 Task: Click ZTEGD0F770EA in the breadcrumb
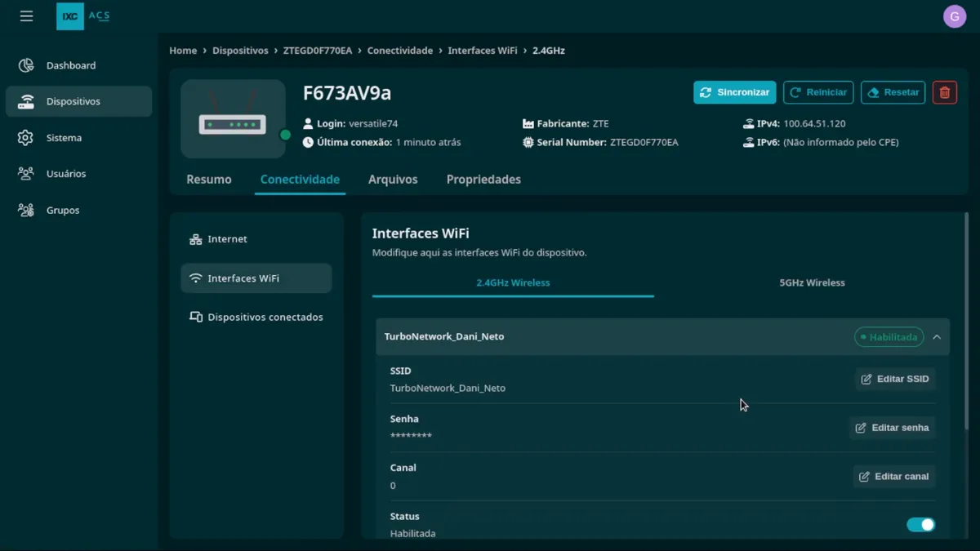click(x=318, y=51)
